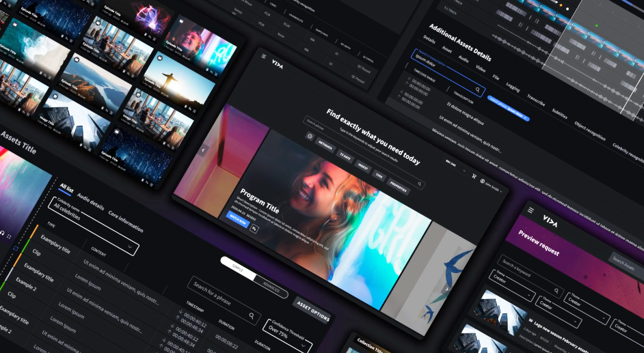The width and height of the screenshot is (644, 353).
Task: Open hamburger menu in Preview request screen
Action: pyautogui.click(x=531, y=210)
